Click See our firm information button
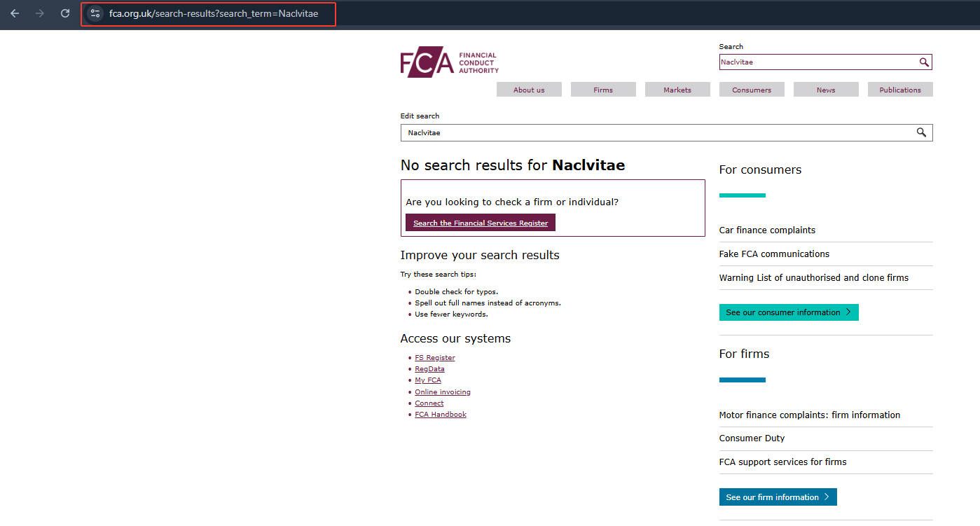980x526 pixels. click(x=778, y=497)
